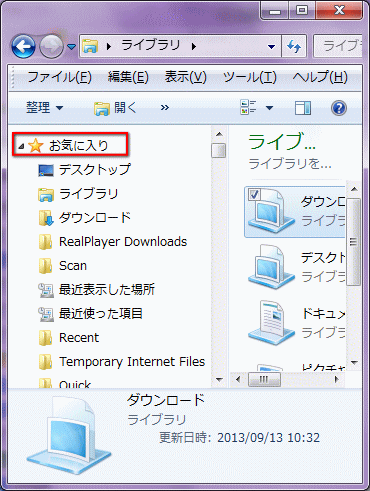Toggle the preview pane icon
The width and height of the screenshot is (370, 491).
tap(303, 108)
